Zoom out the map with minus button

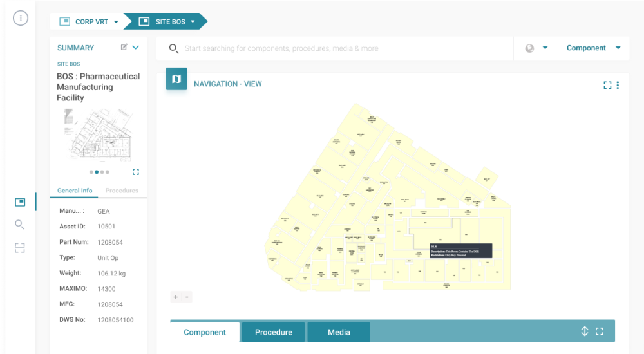(187, 297)
